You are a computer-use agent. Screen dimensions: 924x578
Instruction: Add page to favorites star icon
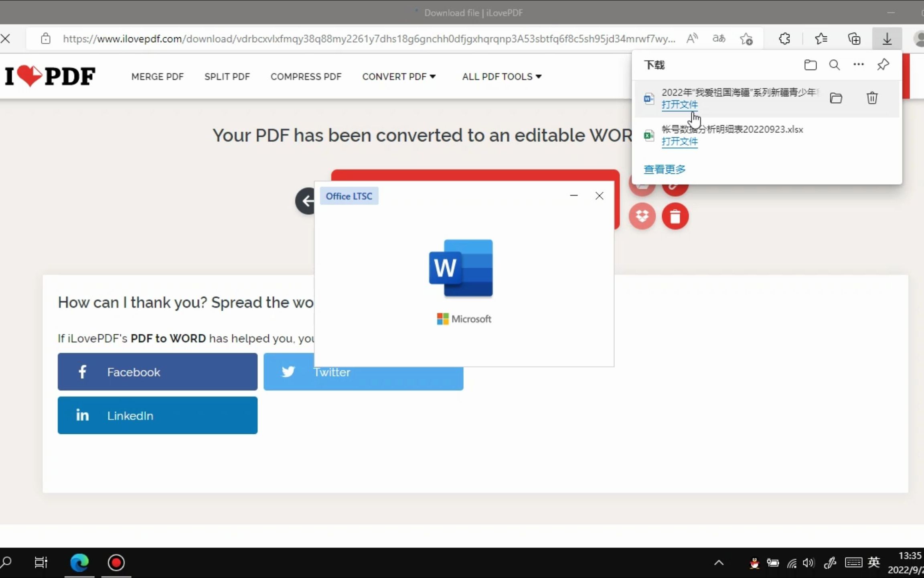[746, 39]
